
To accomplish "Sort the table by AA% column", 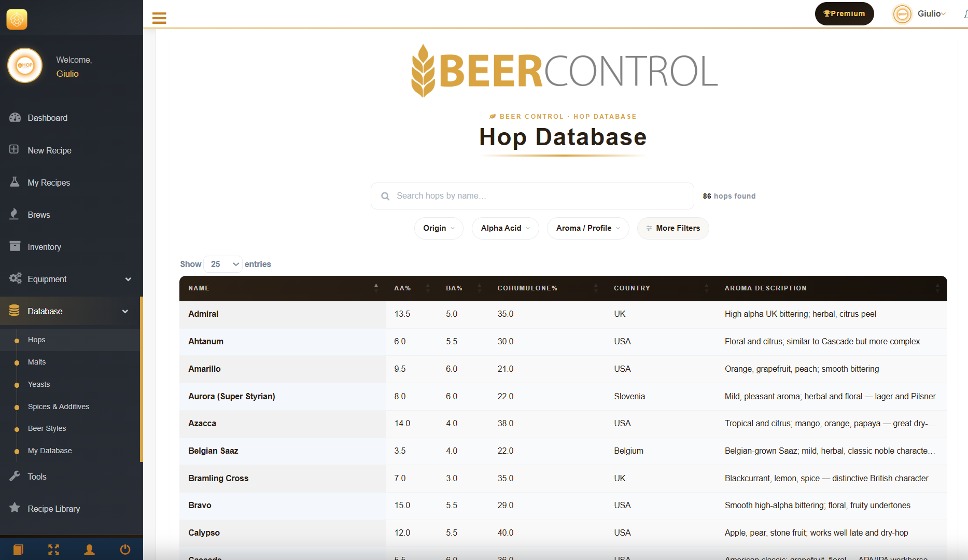I will [x=411, y=288].
